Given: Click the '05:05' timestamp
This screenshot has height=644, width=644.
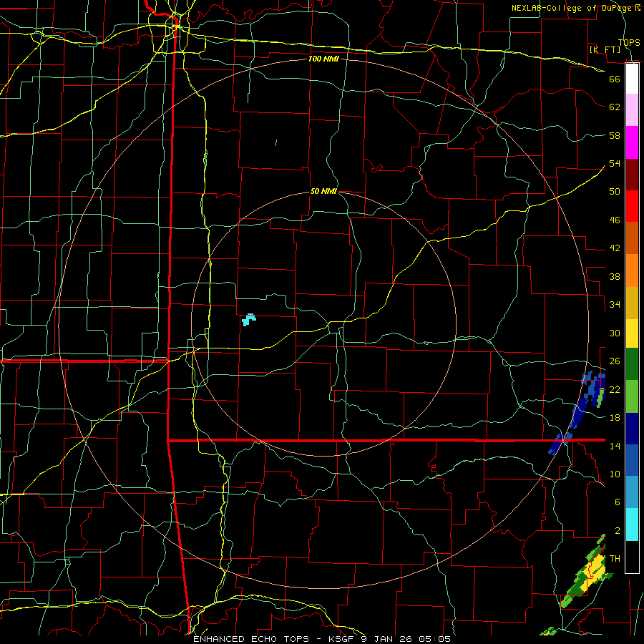Looking at the screenshot, I should tap(434, 639).
